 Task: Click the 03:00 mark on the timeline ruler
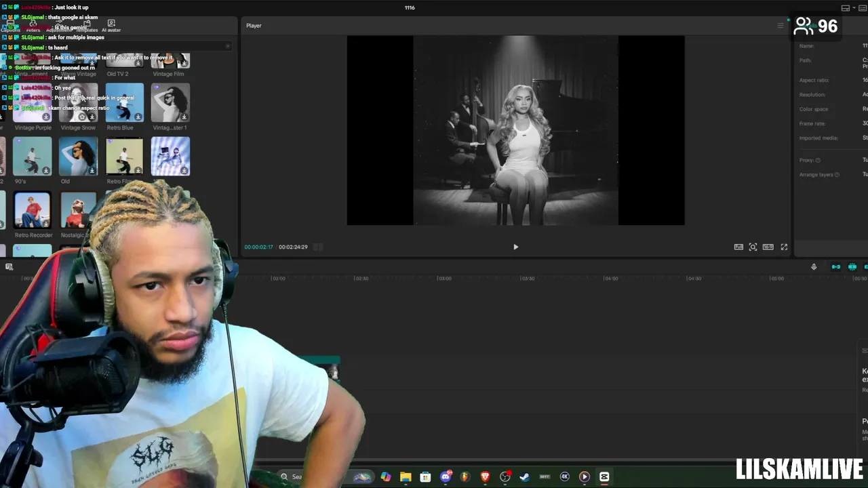coord(444,279)
